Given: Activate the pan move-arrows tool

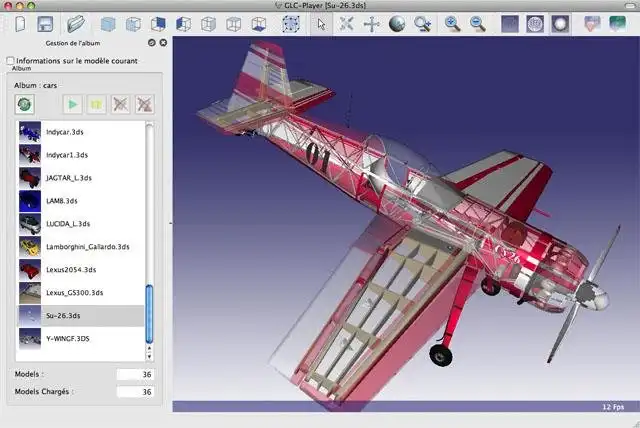Looking at the screenshot, I should tap(371, 24).
